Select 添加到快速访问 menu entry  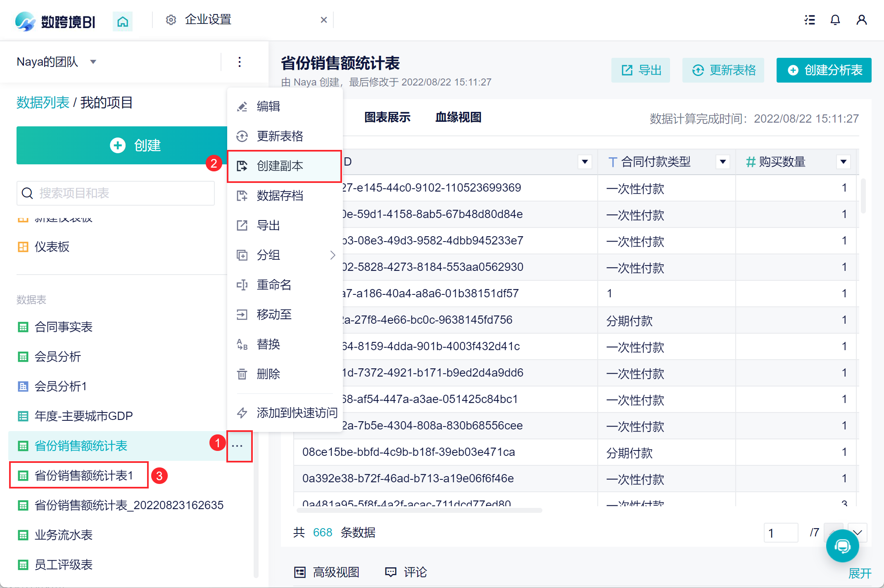click(x=297, y=413)
